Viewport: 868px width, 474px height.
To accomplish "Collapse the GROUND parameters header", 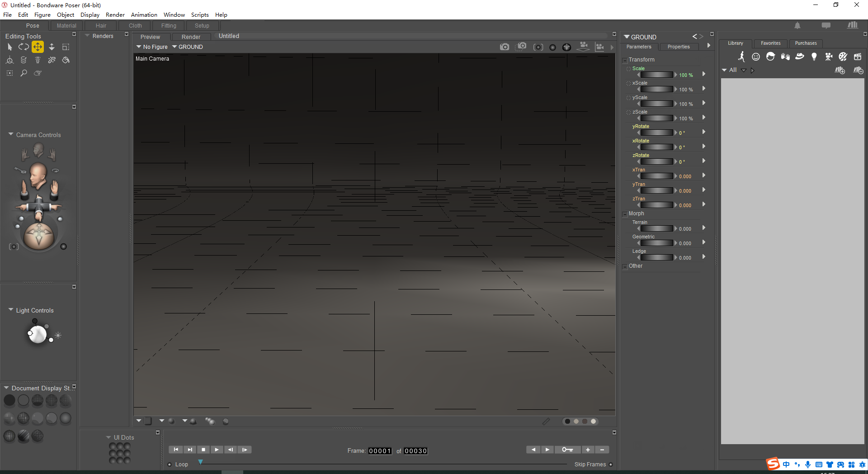I will coord(626,37).
